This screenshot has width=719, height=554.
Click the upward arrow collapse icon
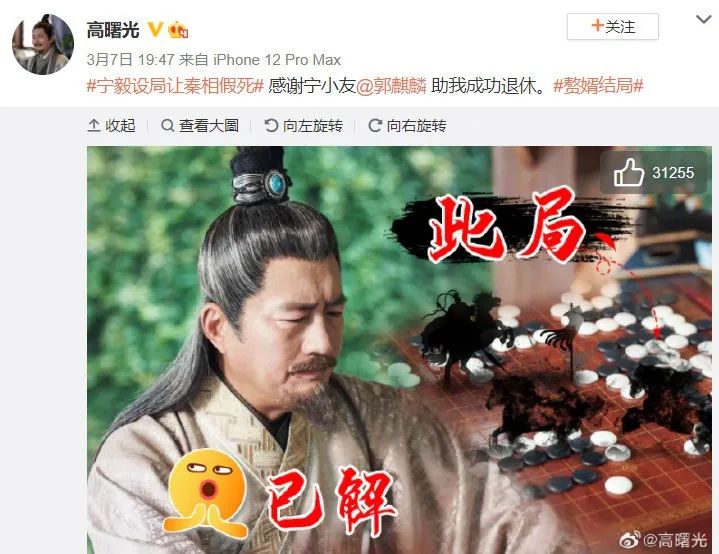click(x=94, y=125)
